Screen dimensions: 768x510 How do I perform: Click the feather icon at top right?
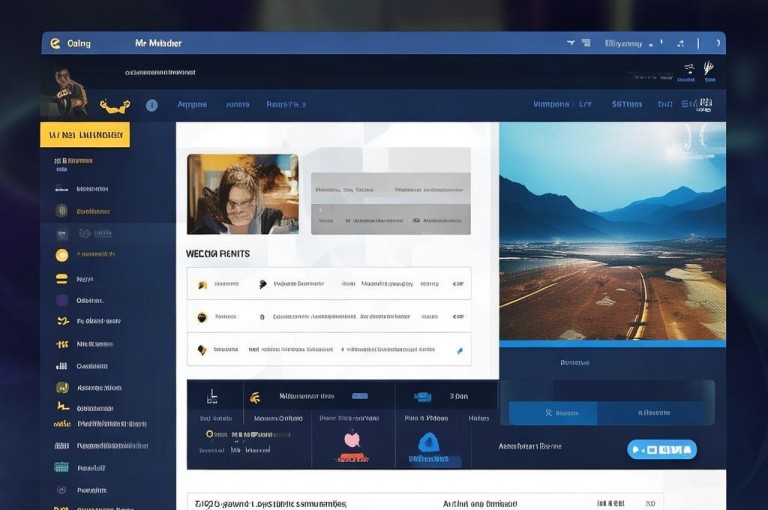tap(709, 68)
